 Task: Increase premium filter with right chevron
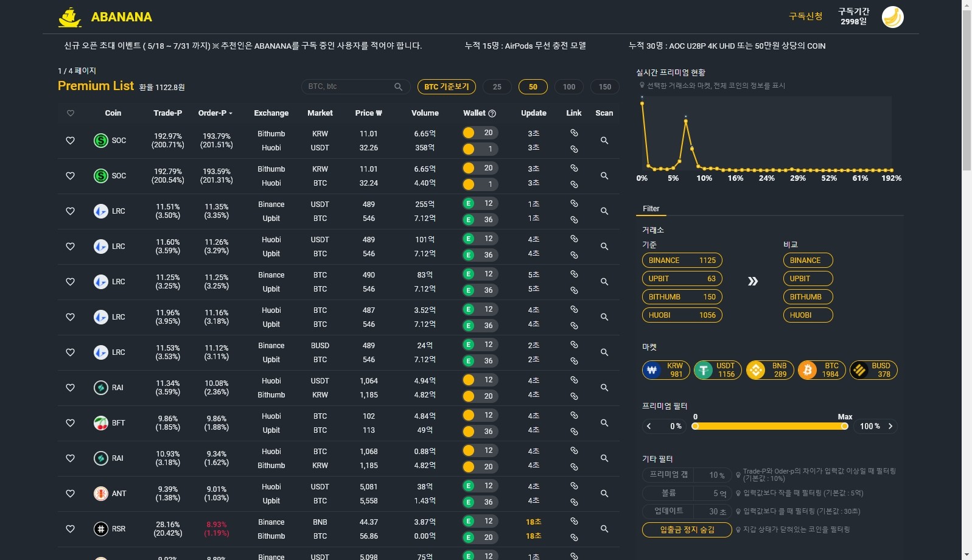[890, 426]
